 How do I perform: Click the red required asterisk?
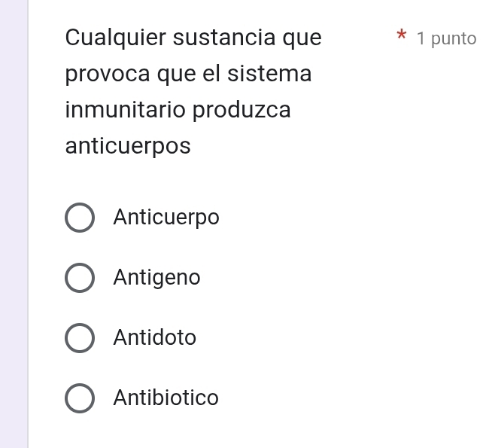point(402,36)
